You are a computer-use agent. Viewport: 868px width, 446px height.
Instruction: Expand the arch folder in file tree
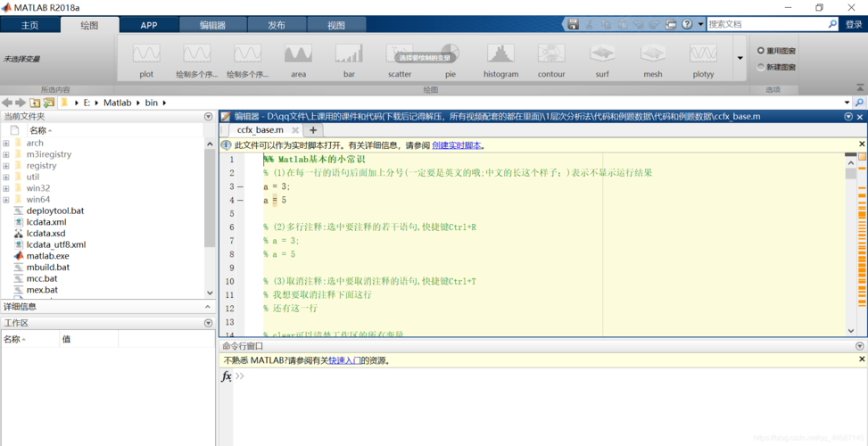coord(6,143)
